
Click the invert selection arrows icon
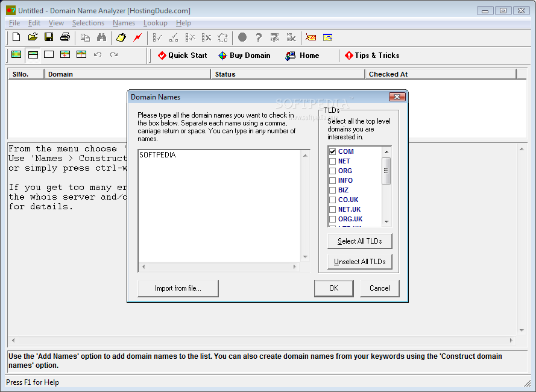coord(222,37)
